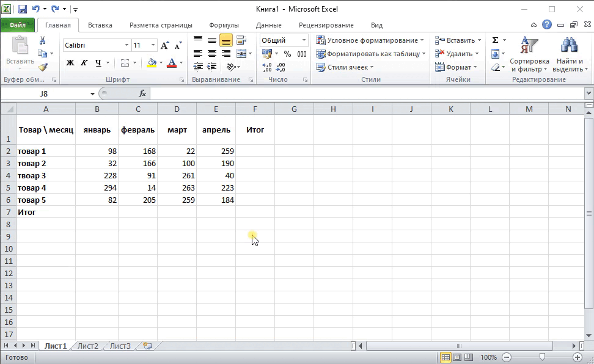Open Условное форматирование dropdown

click(370, 40)
